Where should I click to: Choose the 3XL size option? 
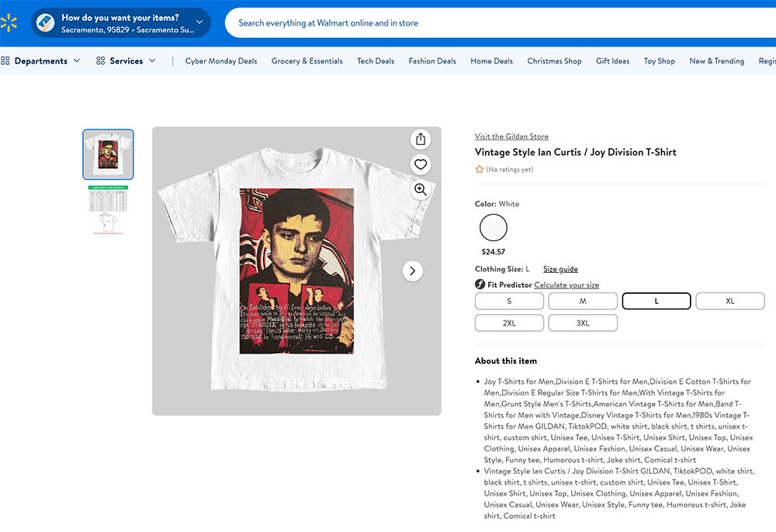(583, 323)
